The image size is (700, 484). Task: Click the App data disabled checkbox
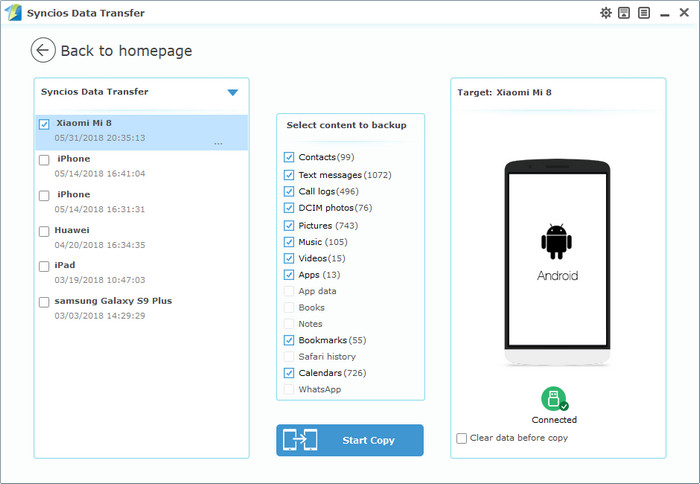click(289, 291)
